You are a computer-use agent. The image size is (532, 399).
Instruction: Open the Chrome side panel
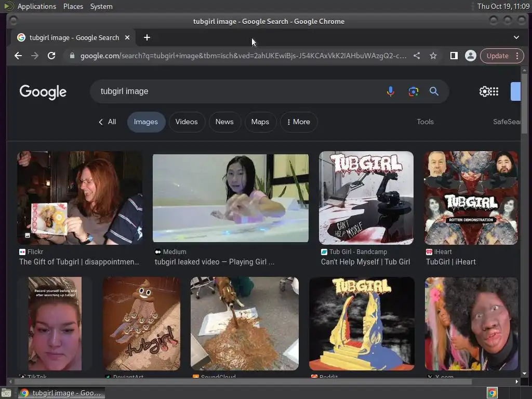tap(454, 56)
